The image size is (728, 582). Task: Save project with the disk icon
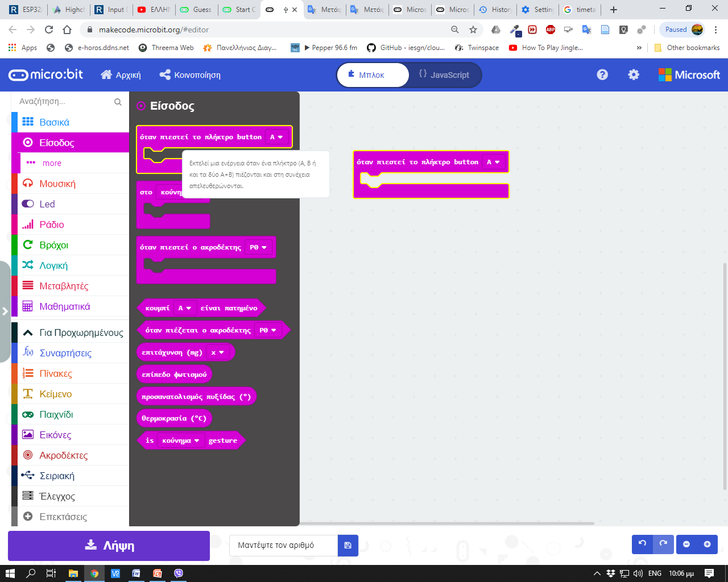pyautogui.click(x=348, y=545)
